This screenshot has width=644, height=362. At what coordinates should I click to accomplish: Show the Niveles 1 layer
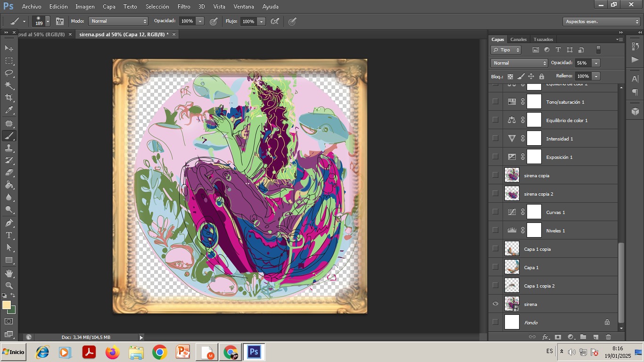point(495,230)
